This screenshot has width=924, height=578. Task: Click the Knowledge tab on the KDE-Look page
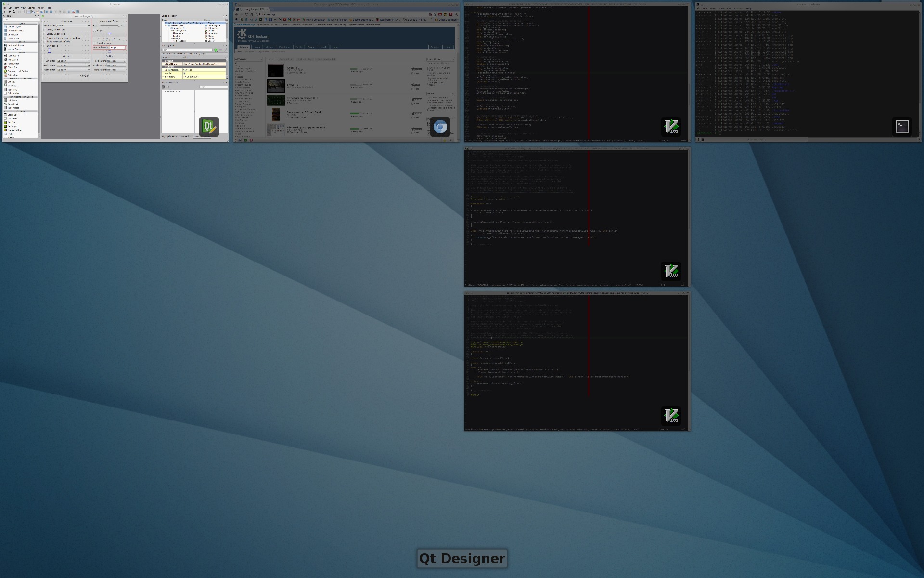pyautogui.click(x=284, y=47)
